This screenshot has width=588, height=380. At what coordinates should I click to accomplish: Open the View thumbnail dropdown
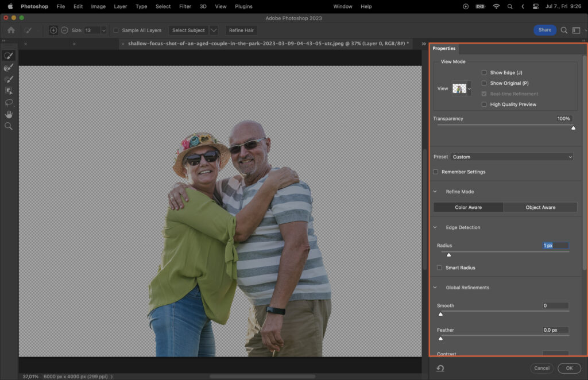coord(469,89)
